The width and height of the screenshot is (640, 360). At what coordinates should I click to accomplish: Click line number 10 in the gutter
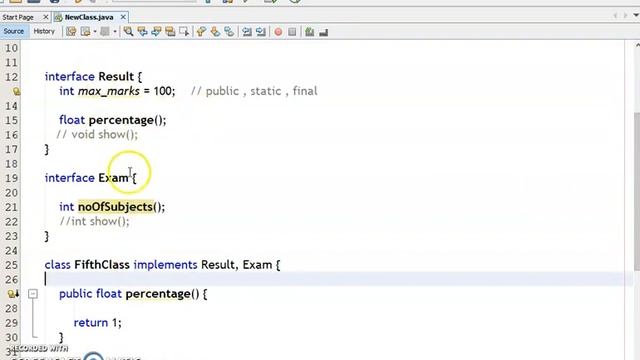click(11, 48)
